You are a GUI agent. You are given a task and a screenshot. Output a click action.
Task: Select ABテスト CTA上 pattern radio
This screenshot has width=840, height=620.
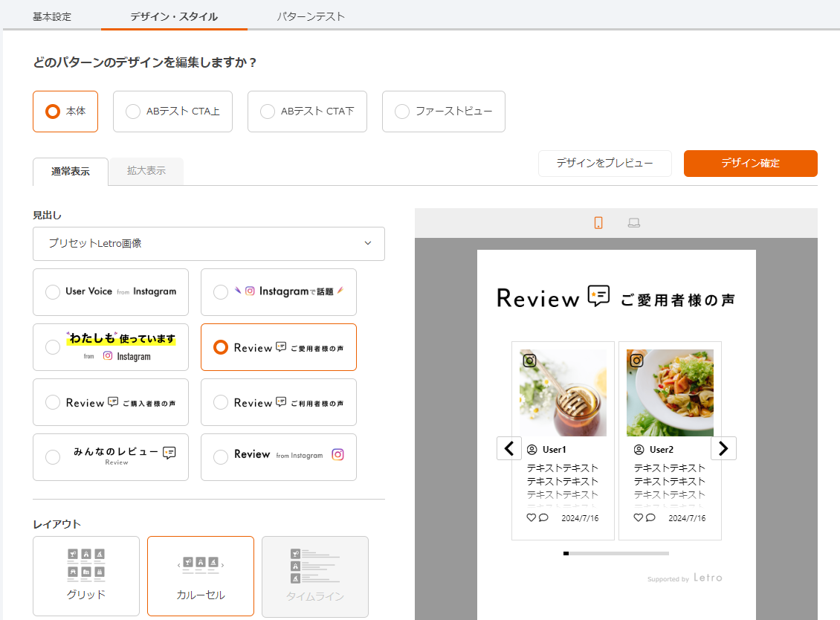[133, 112]
